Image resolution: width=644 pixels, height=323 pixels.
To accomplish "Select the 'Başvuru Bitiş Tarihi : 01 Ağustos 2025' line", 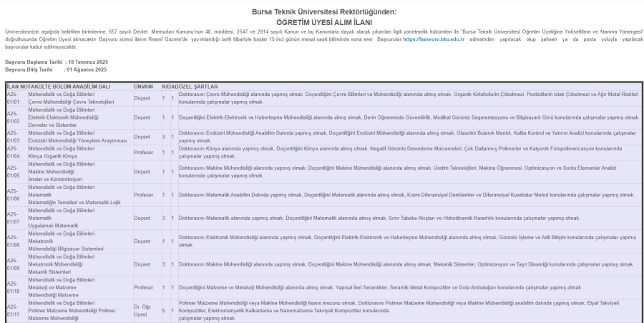I will pyautogui.click(x=56, y=70).
